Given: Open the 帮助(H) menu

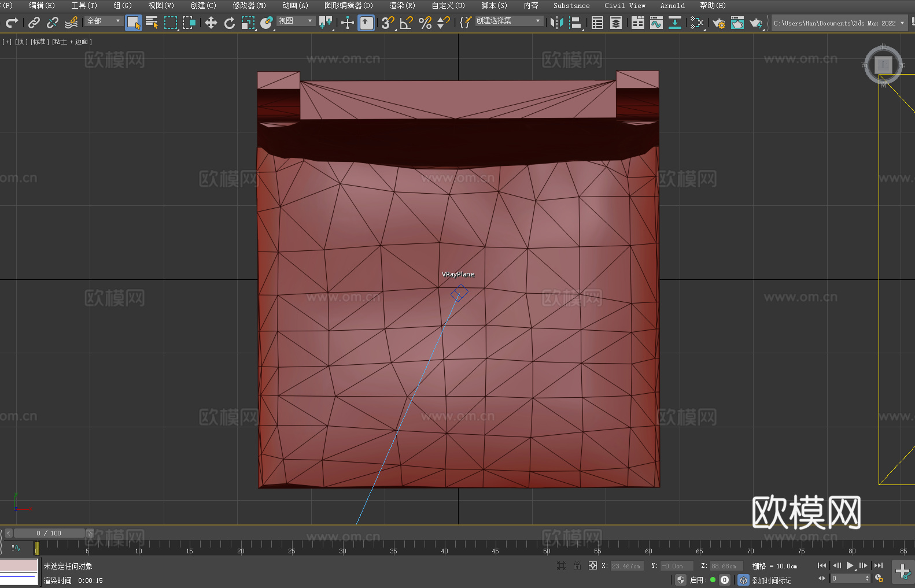Looking at the screenshot, I should tap(713, 5).
